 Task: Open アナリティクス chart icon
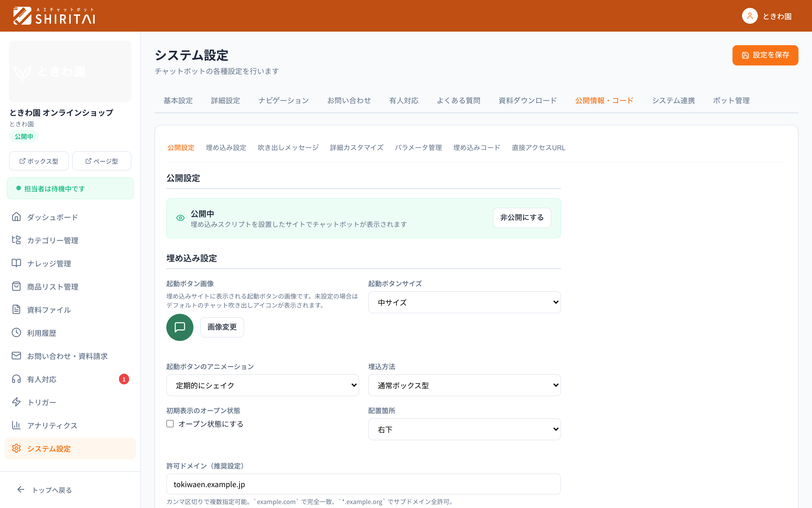click(16, 425)
